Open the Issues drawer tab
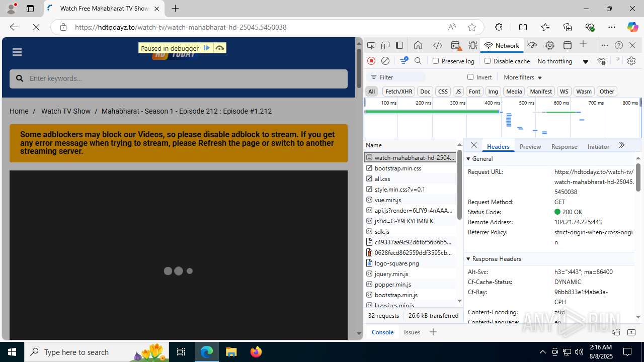This screenshot has width=644, height=362. click(x=412, y=332)
